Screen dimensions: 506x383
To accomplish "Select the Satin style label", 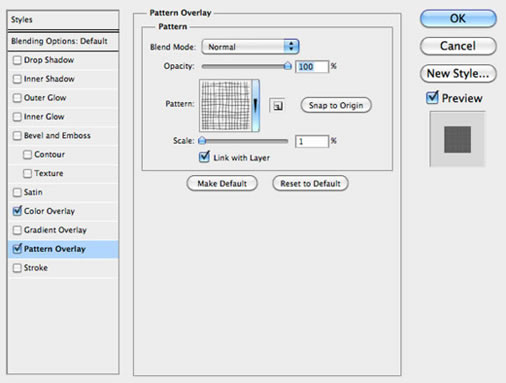I will tap(33, 192).
